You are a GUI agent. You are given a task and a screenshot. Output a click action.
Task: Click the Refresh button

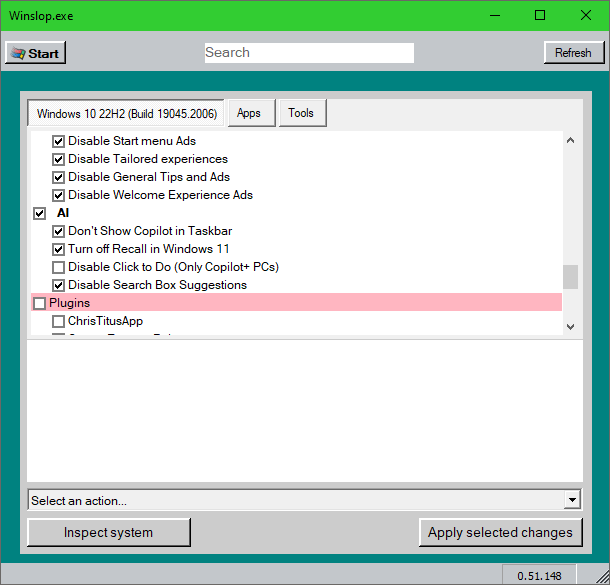(x=573, y=53)
